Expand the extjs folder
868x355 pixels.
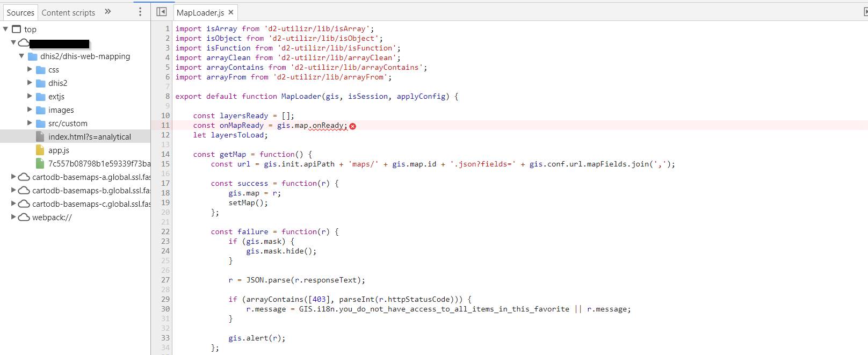coord(30,96)
